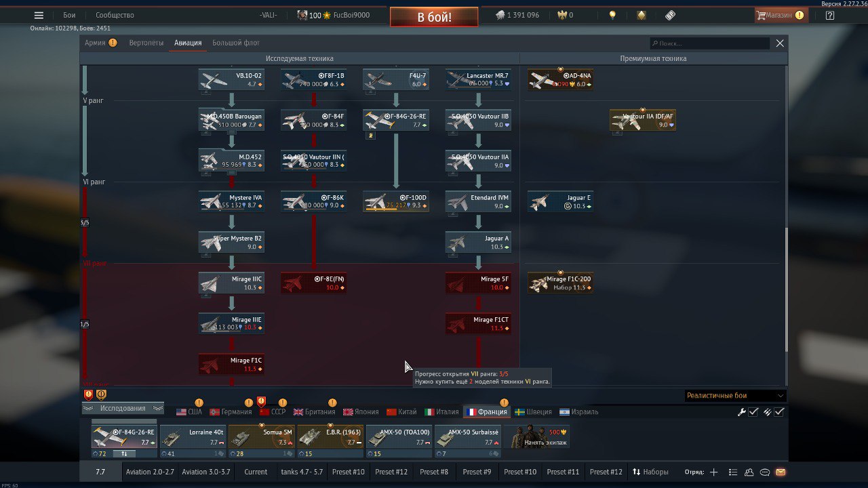Select the Lancaster MR.7 bomber
The width and height of the screenshot is (868, 488).
tap(478, 80)
